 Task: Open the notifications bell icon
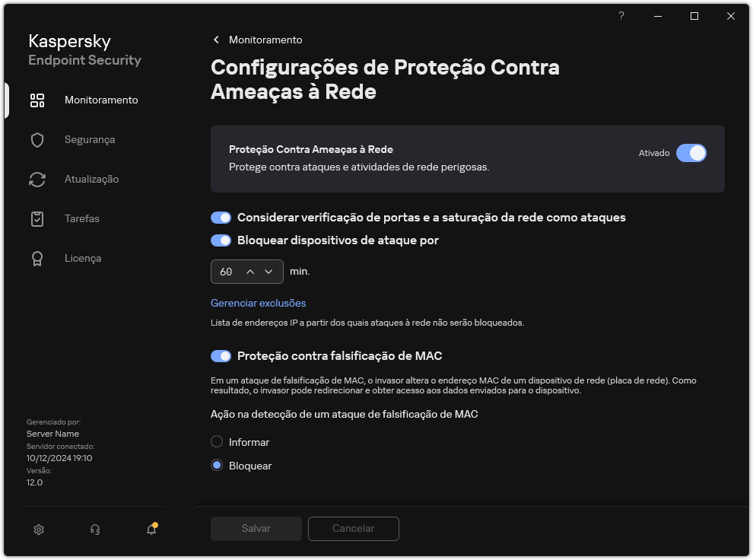coord(150,529)
